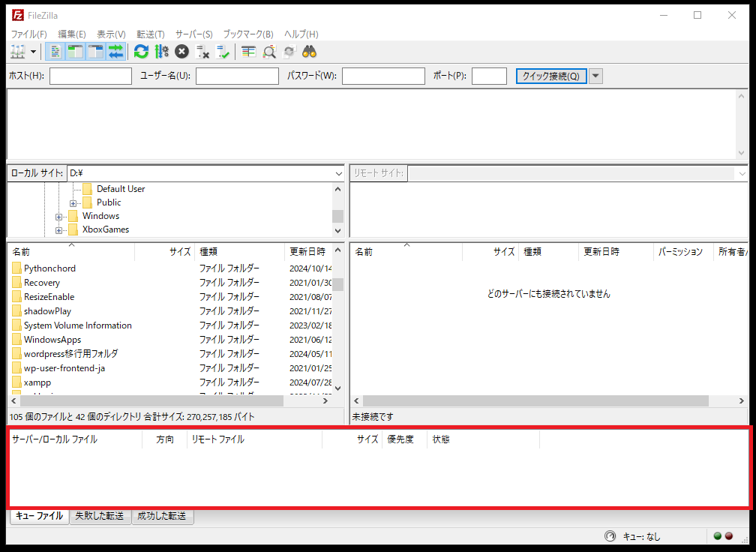The image size is (756, 552).
Task: Expand the Windows folder tree node
Action: (58, 217)
